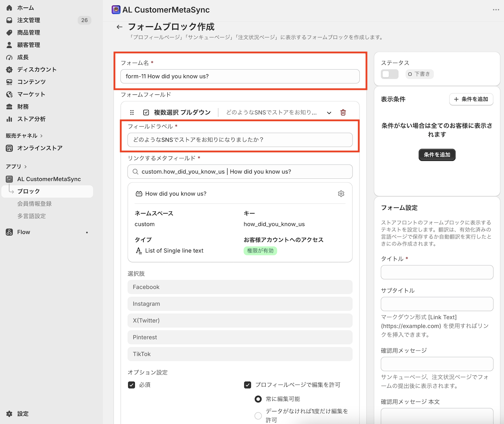Screen dimensions: 504x424
Task: Open the discounts (ディスカウント) icon
Action: pyautogui.click(x=9, y=70)
